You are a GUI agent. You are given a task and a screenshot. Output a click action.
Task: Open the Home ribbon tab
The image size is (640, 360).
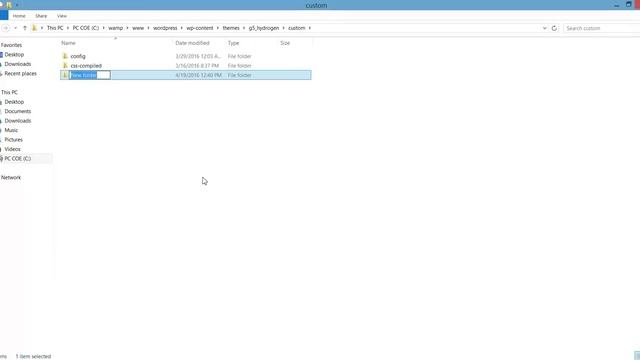pos(19,16)
